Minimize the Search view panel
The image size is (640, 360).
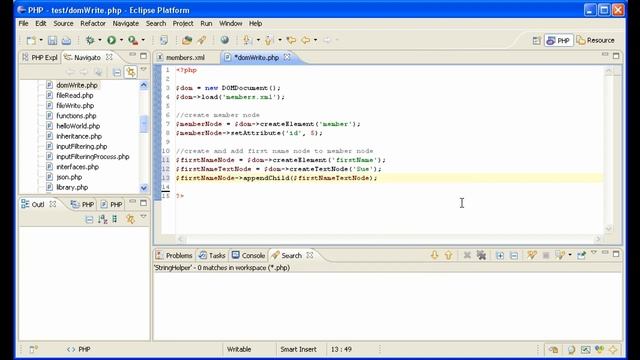point(605,253)
